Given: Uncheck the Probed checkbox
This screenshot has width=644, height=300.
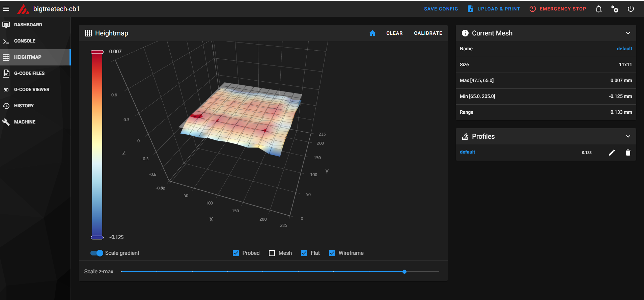Looking at the screenshot, I should (236, 253).
